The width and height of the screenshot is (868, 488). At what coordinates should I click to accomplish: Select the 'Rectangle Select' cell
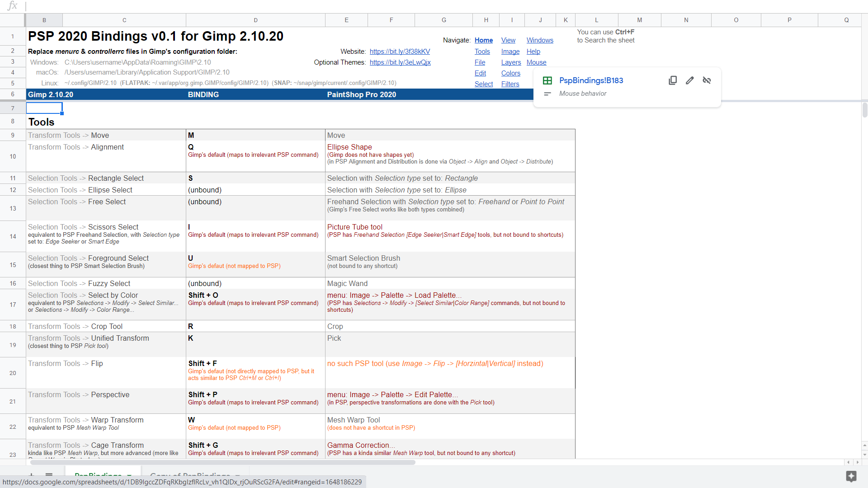[106, 178]
